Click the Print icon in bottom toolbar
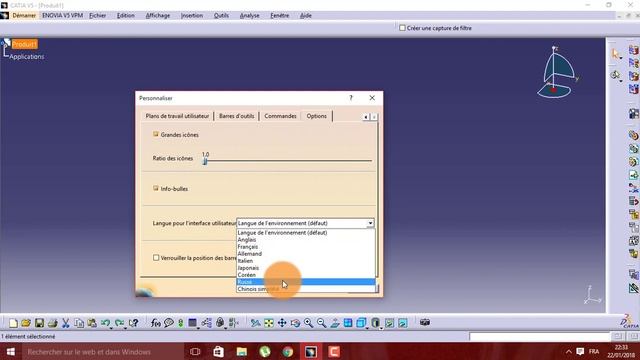This screenshot has width=640, height=360. pyautogui.click(x=52, y=323)
